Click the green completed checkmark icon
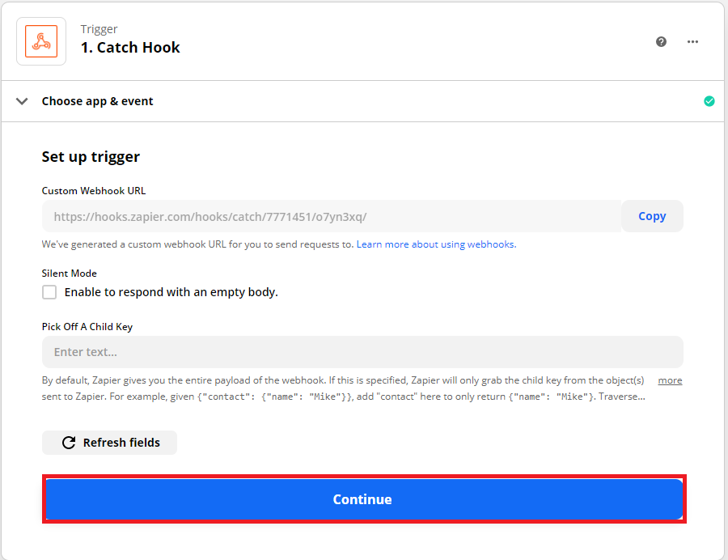The image size is (728, 560). click(x=709, y=101)
